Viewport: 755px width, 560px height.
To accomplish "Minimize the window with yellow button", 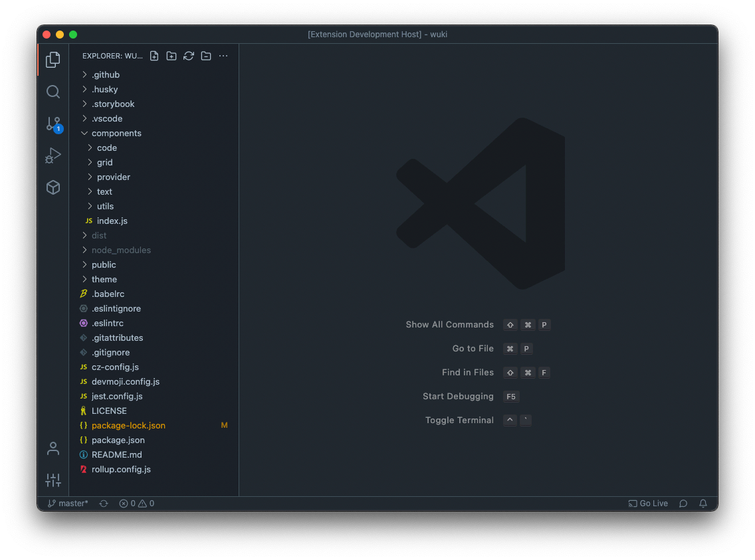I will tap(60, 35).
